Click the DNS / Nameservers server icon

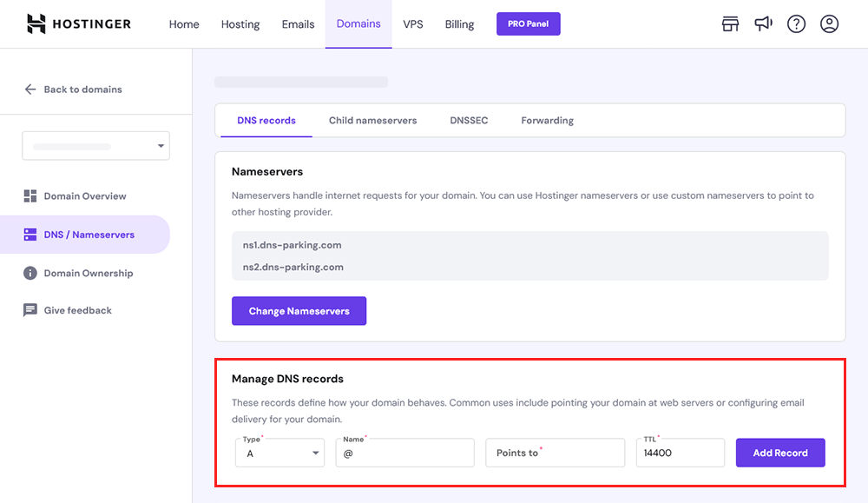pyautogui.click(x=30, y=235)
